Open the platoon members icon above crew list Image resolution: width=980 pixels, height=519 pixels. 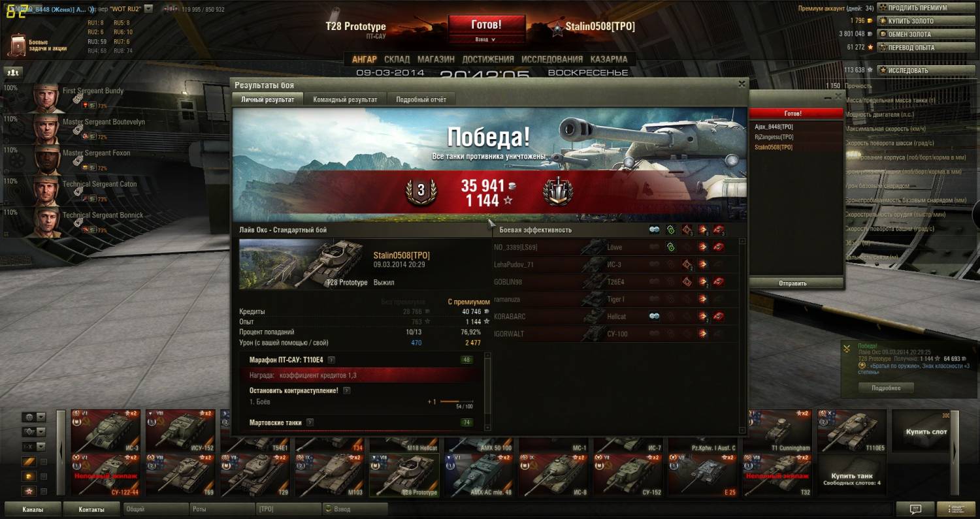click(12, 72)
